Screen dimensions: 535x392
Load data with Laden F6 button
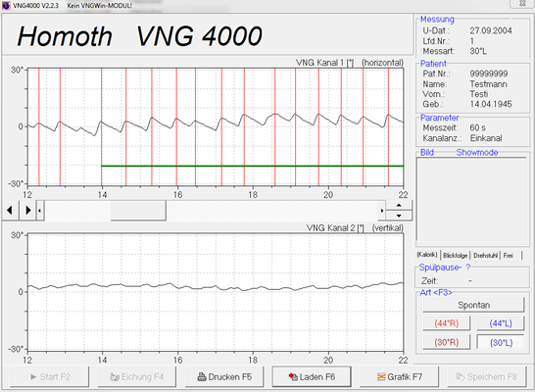point(312,376)
